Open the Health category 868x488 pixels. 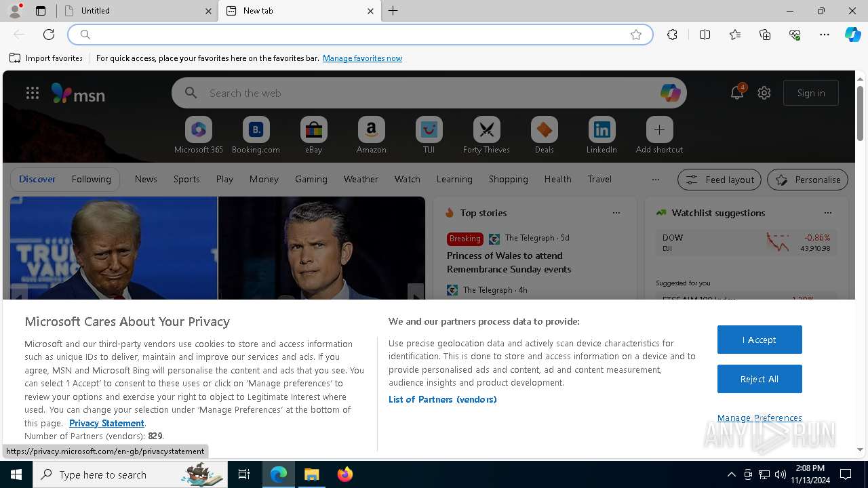pyautogui.click(x=557, y=179)
